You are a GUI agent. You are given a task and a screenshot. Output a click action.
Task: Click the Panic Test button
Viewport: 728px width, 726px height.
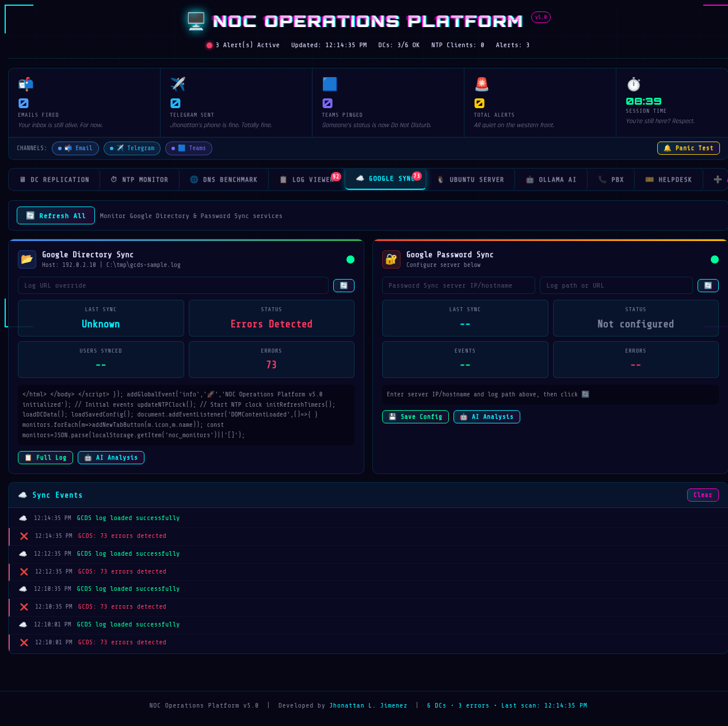click(688, 148)
